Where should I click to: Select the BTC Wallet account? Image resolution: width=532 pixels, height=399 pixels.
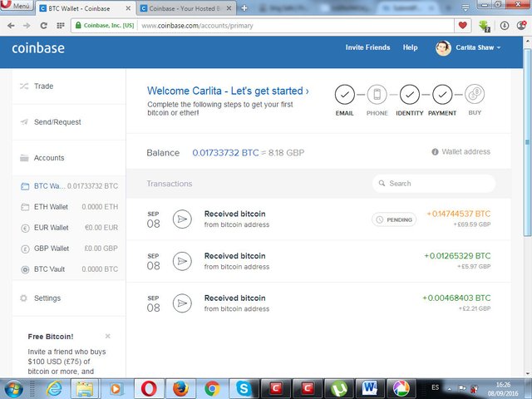click(x=69, y=186)
